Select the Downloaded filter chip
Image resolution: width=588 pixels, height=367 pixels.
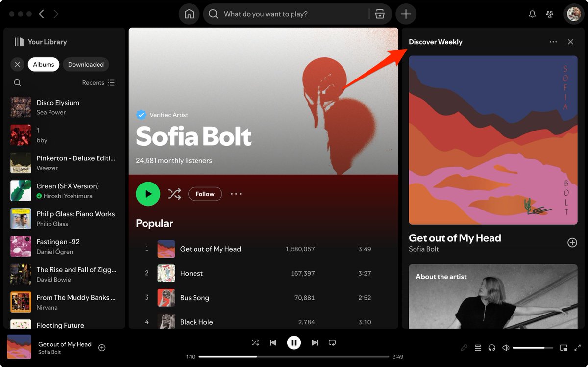click(86, 64)
